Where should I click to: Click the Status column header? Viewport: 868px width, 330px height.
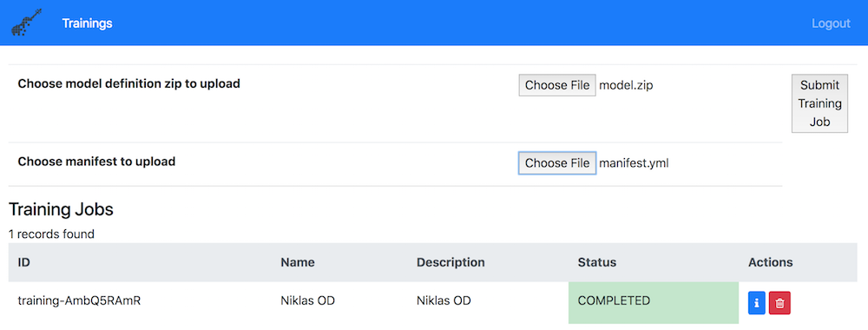[597, 262]
